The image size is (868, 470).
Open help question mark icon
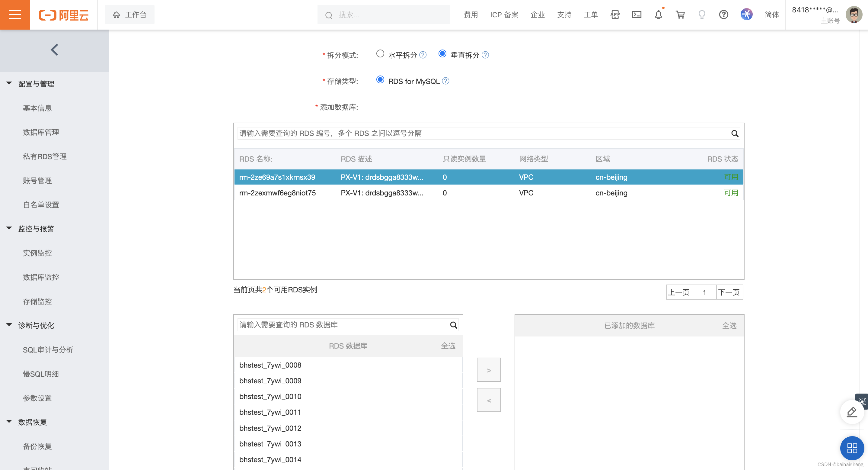click(723, 14)
